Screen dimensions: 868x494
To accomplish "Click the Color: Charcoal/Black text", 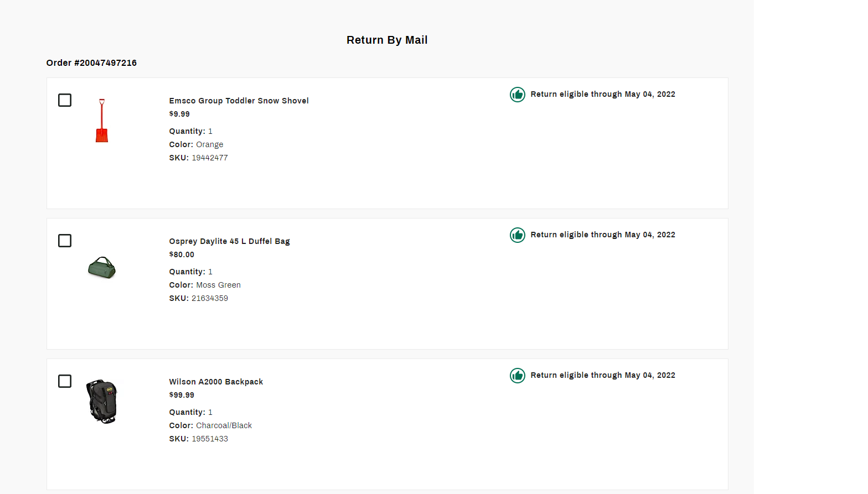I will (211, 425).
